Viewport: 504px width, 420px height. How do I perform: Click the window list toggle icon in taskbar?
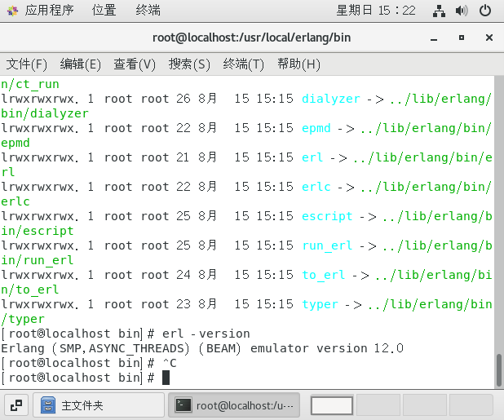pyautogui.click(x=16, y=405)
